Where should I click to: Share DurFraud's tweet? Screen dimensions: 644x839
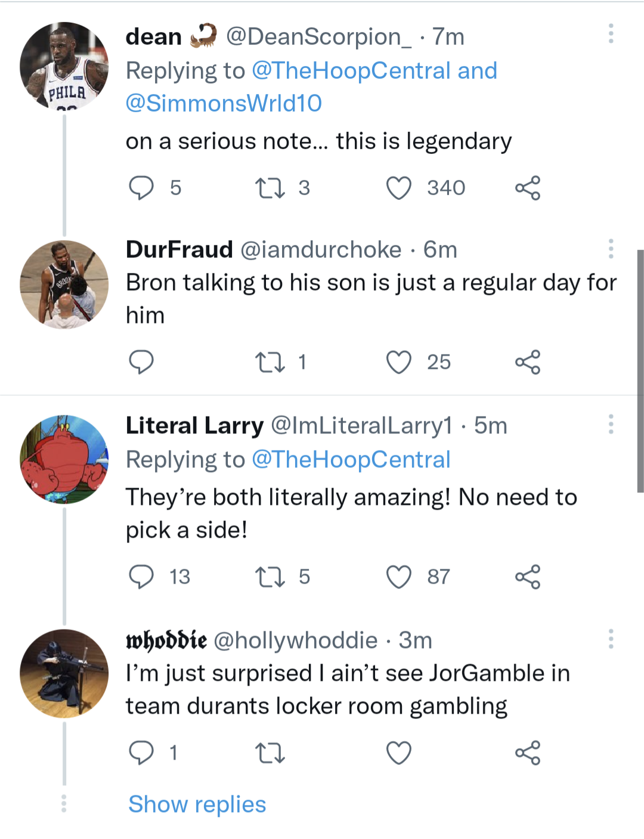coord(528,362)
